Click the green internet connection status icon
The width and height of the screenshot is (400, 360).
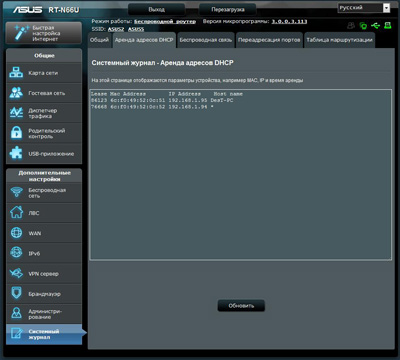[363, 26]
